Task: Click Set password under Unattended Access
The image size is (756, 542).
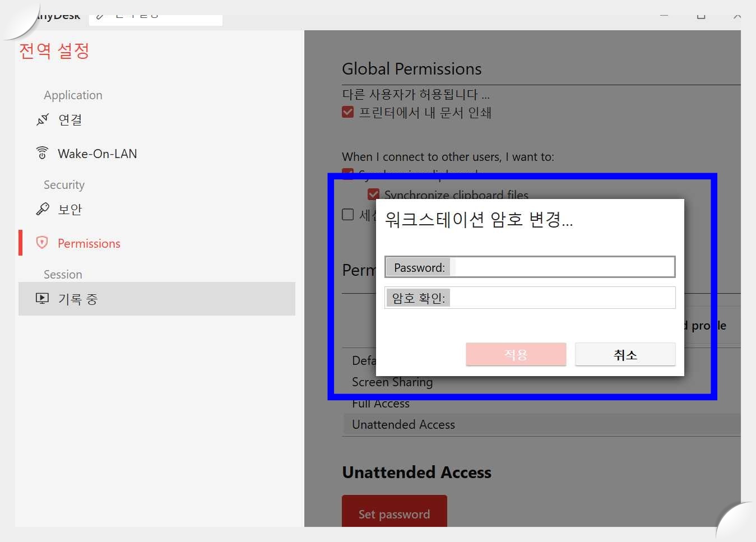Action: coord(394,513)
